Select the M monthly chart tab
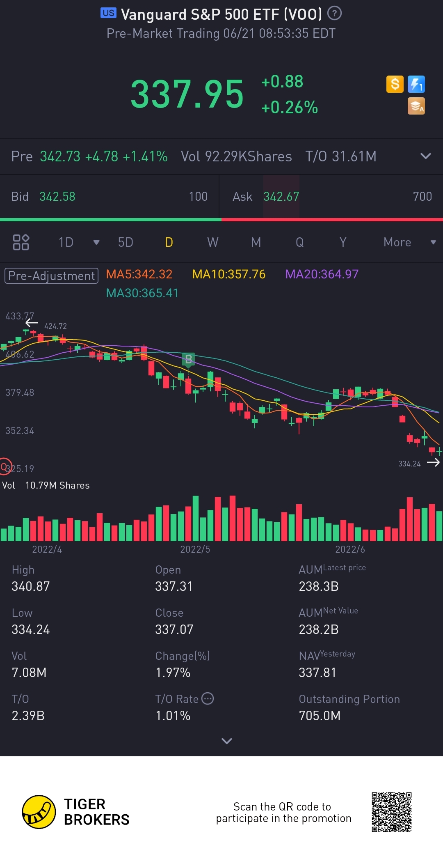This screenshot has width=443, height=868. 256,242
